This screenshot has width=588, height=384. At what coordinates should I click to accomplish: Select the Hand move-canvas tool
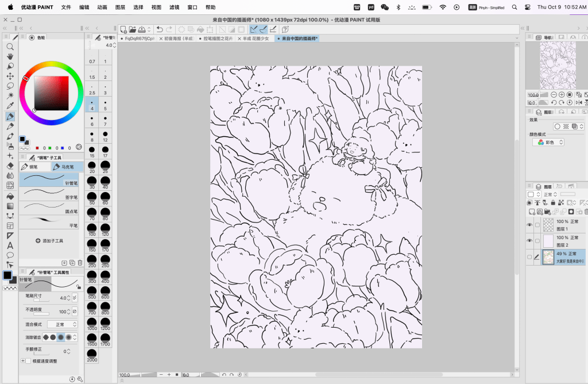(x=10, y=56)
